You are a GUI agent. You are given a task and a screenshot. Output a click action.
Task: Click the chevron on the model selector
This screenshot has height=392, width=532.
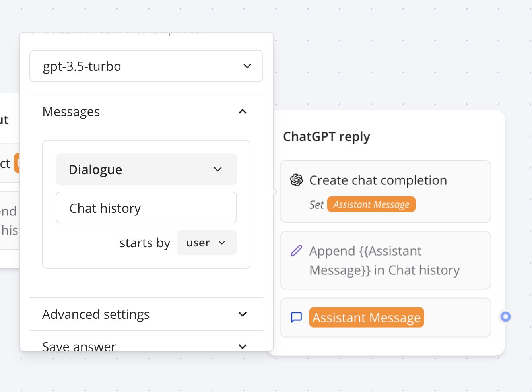coord(247,66)
